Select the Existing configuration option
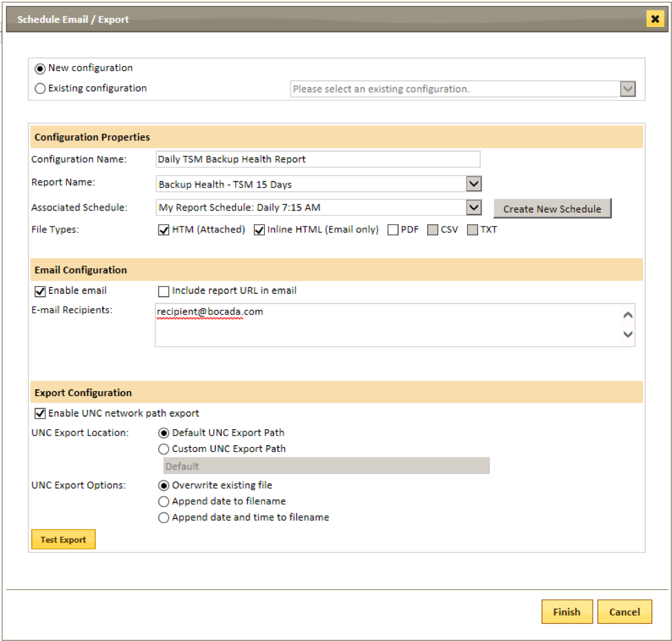Viewport: 672px width, 641px height. click(x=40, y=88)
